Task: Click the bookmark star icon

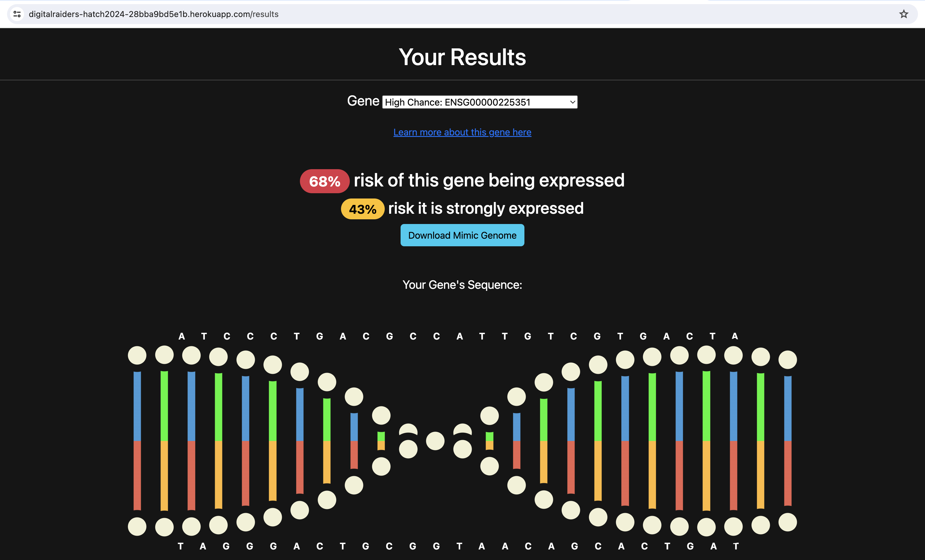Action: coord(903,14)
